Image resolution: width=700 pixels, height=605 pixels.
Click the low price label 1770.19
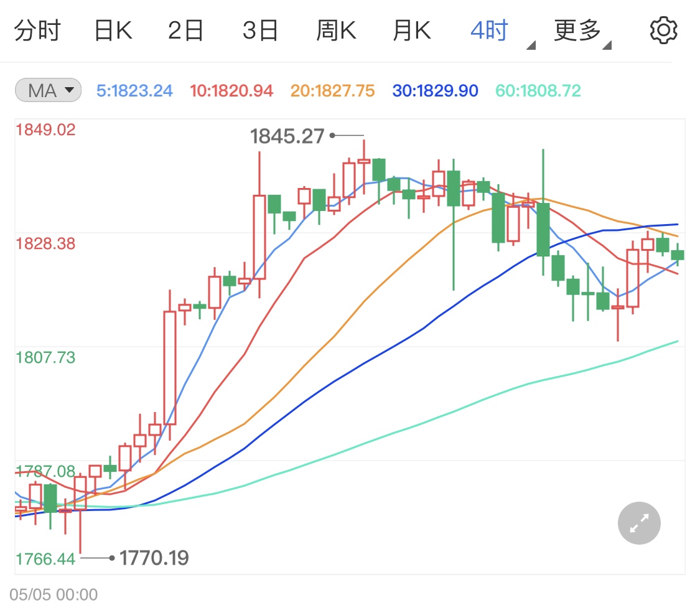154,558
